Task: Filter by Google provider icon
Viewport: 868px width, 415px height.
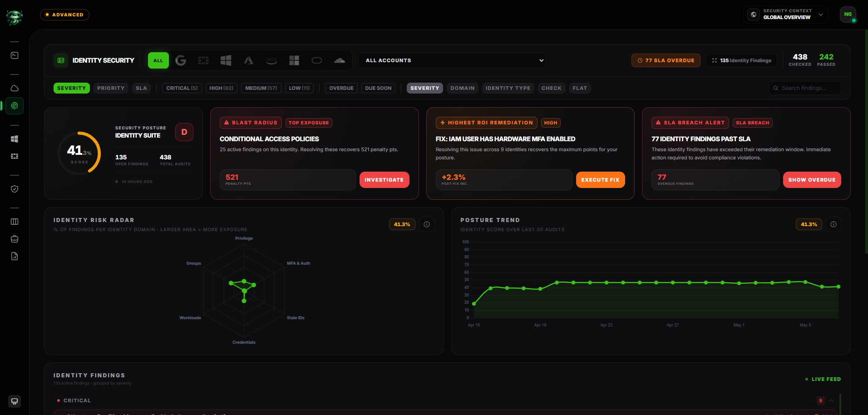Action: [181, 60]
